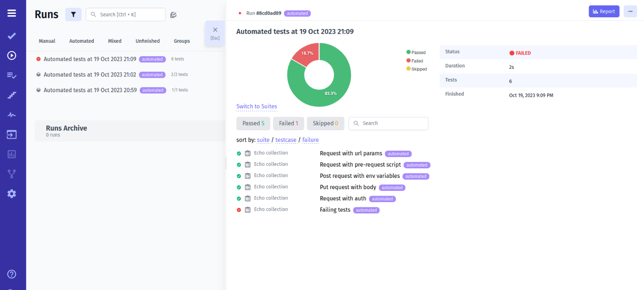Click the bulk-edit icon next to search
The height and width of the screenshot is (290, 644).
(173, 14)
